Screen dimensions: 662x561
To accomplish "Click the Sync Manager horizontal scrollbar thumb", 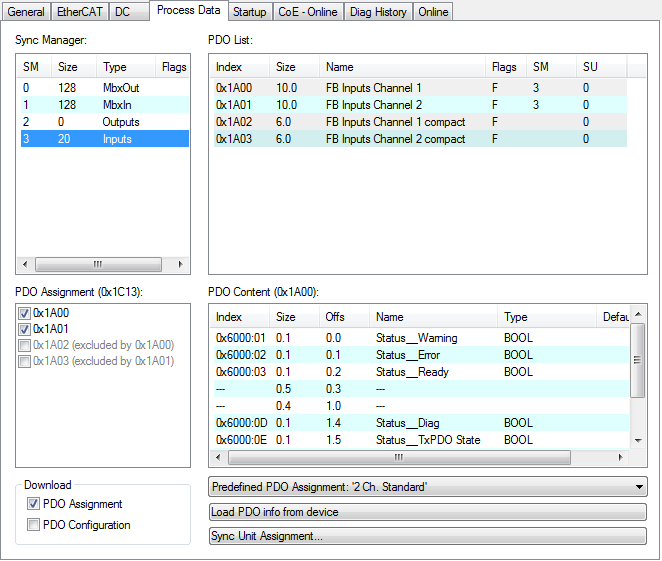I will (x=98, y=264).
